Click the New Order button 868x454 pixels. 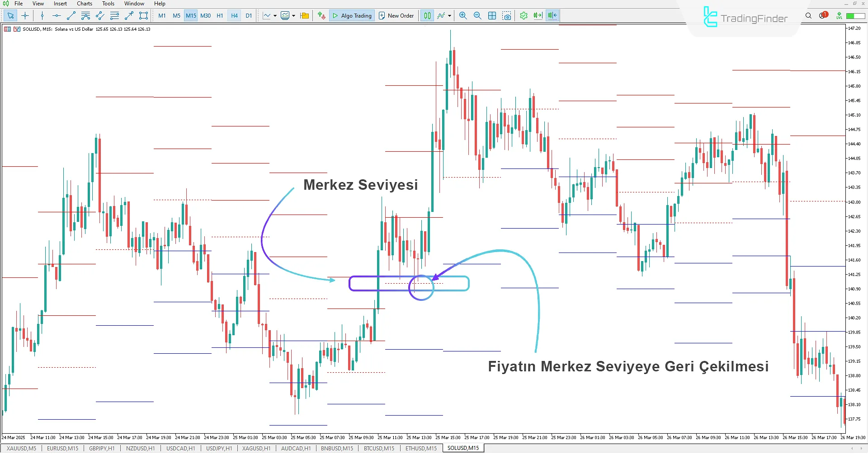coord(396,16)
